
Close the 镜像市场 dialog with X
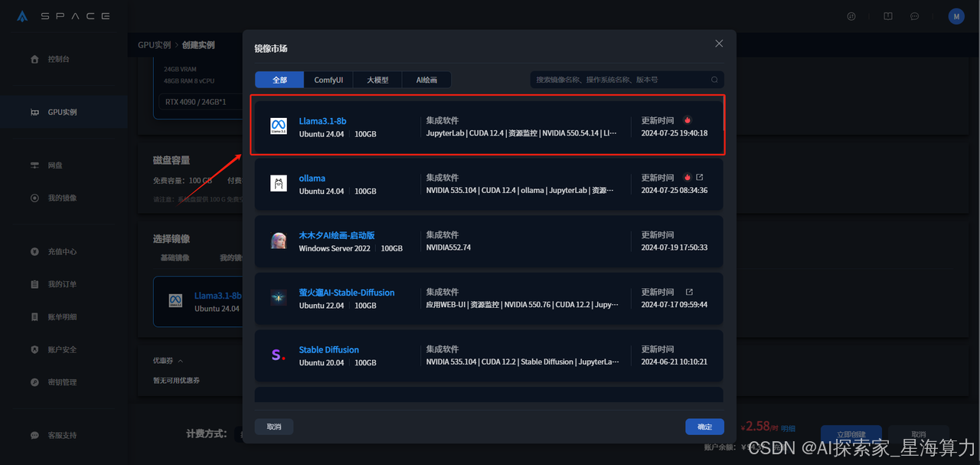719,44
